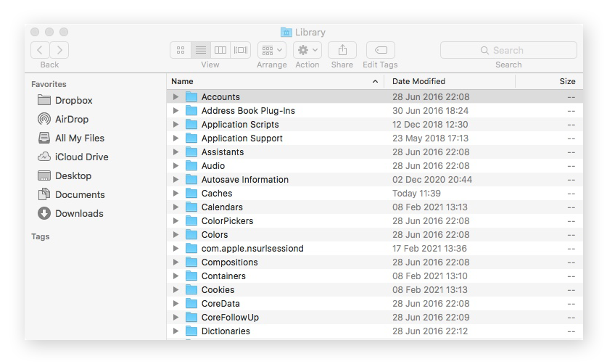Focus the Search field
Viewport: 607px width, 364px height.
(508, 50)
